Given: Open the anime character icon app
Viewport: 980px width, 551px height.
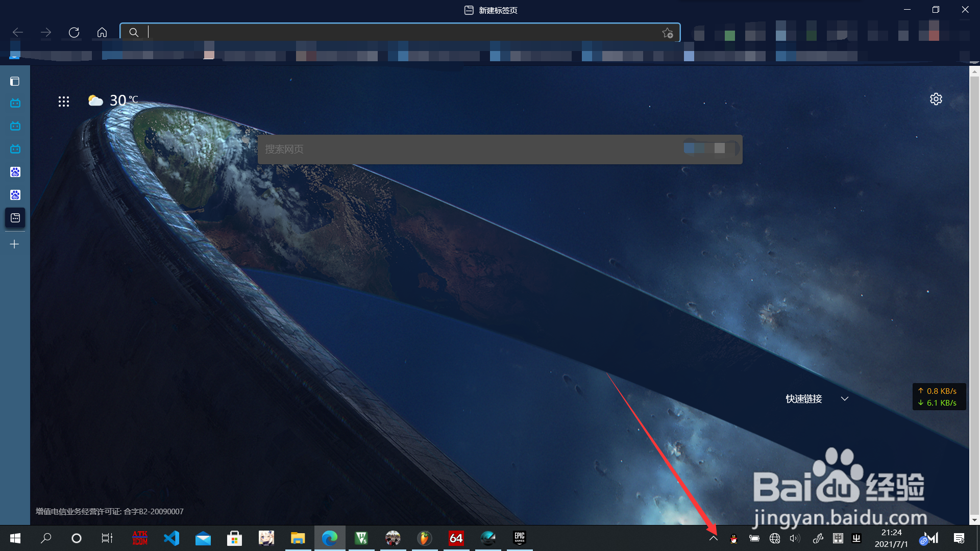Looking at the screenshot, I should point(266,538).
